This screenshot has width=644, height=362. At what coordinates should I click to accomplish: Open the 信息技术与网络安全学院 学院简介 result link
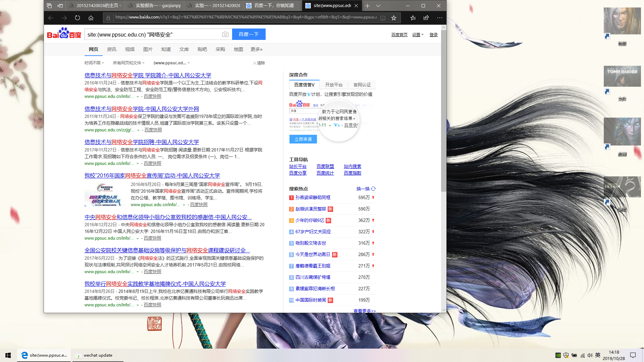point(148,75)
